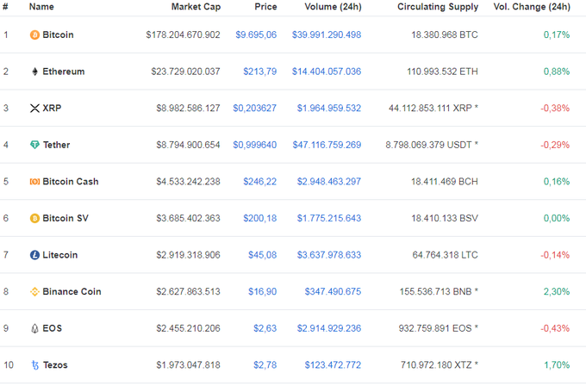Click Binance Coin price $16,90

coord(263,291)
